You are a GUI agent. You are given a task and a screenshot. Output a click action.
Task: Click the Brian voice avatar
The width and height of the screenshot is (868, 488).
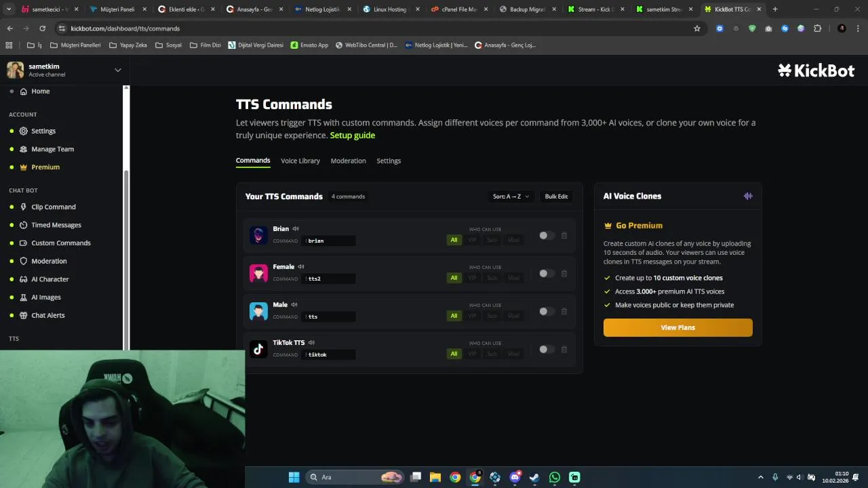point(258,235)
